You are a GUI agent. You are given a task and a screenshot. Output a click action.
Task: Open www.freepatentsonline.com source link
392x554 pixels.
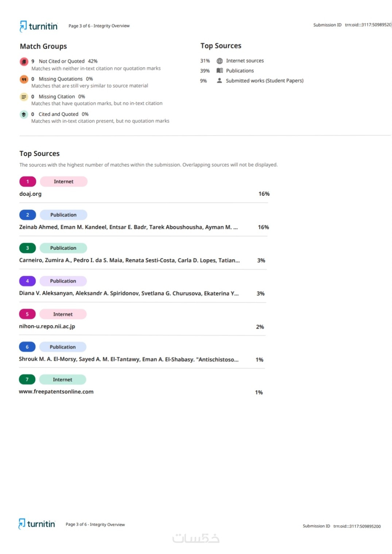point(56,392)
